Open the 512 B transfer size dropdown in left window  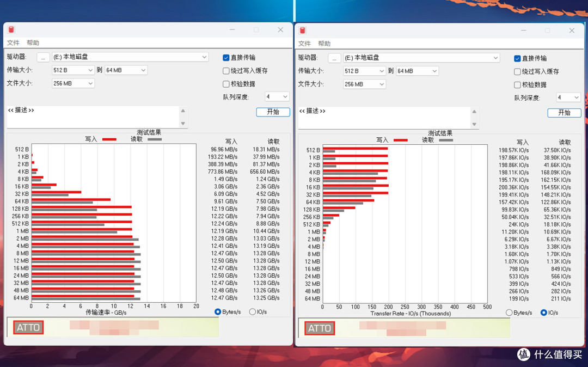[73, 70]
